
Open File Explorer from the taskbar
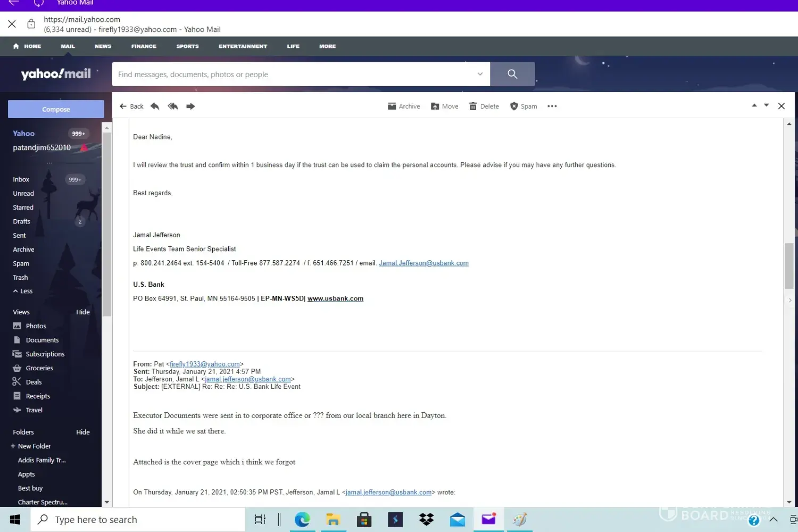(333, 520)
